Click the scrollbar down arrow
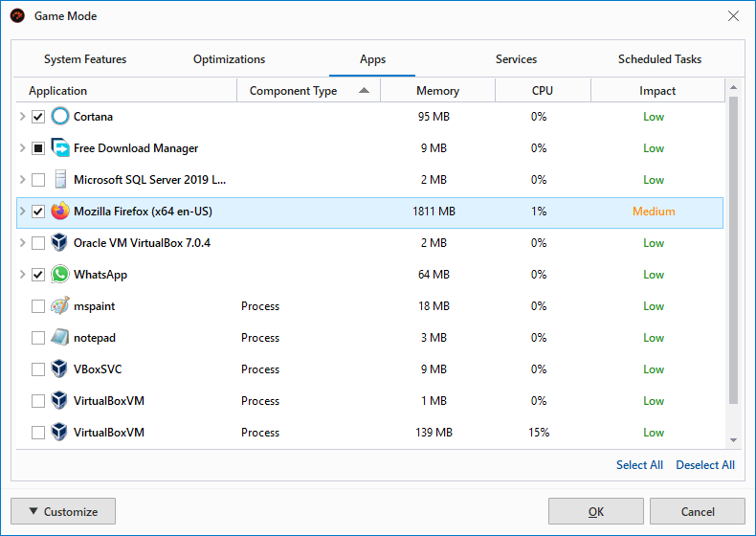 click(x=733, y=440)
